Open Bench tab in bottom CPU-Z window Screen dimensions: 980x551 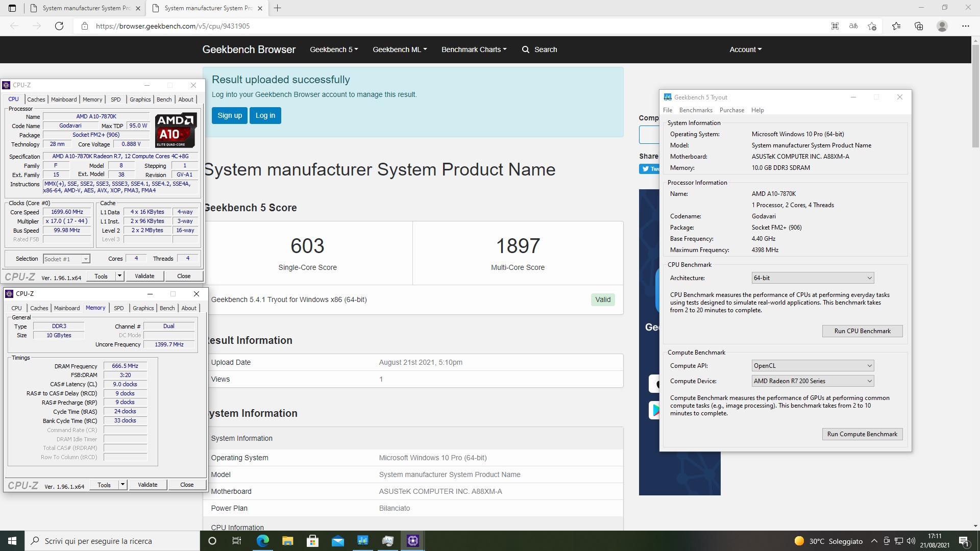[167, 308]
